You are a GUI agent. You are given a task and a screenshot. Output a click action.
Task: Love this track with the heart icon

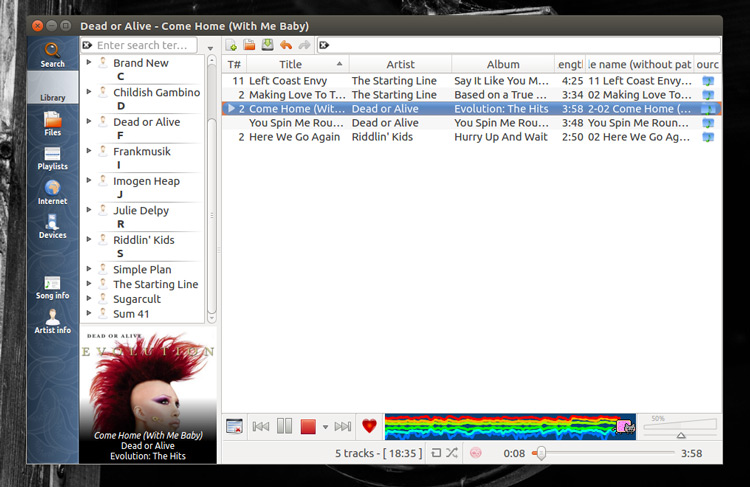369,425
